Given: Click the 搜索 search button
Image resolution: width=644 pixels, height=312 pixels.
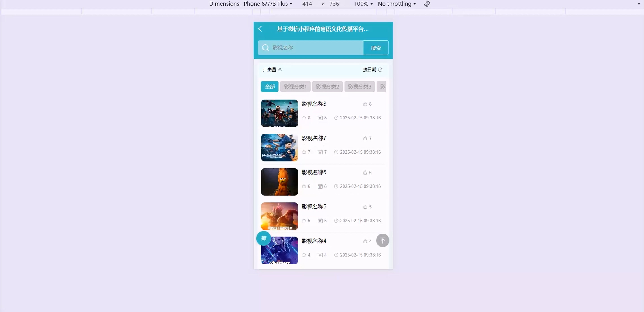Looking at the screenshot, I should tap(375, 48).
